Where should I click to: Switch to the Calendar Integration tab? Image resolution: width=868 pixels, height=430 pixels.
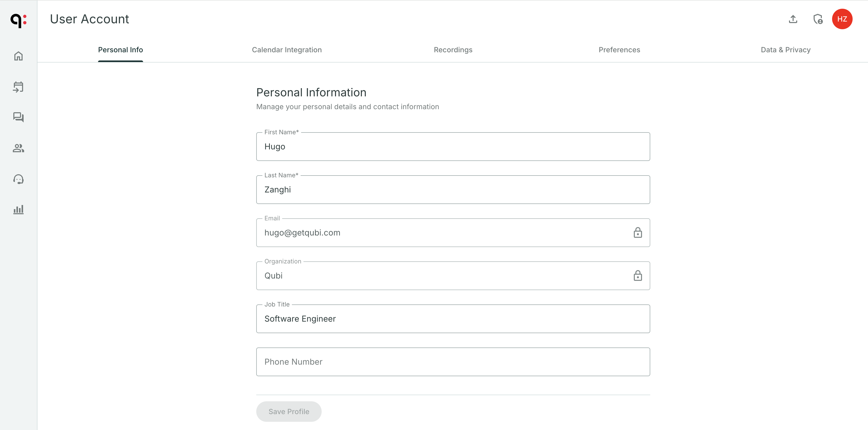coord(287,49)
